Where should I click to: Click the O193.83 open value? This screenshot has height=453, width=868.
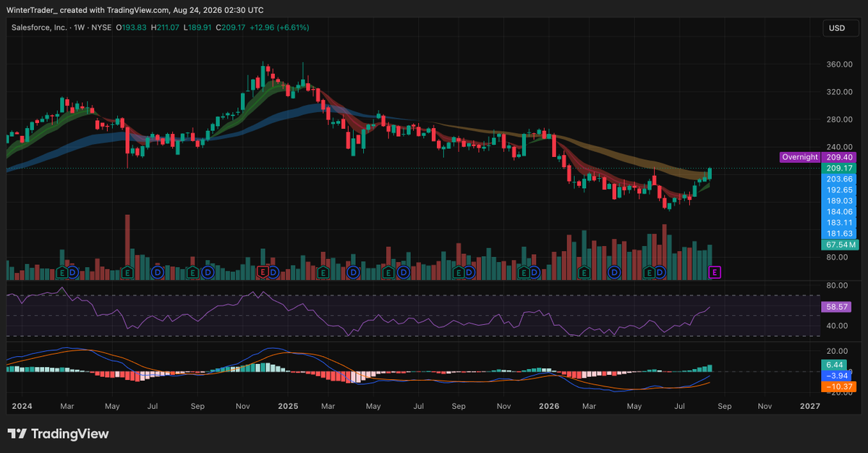[x=132, y=27]
